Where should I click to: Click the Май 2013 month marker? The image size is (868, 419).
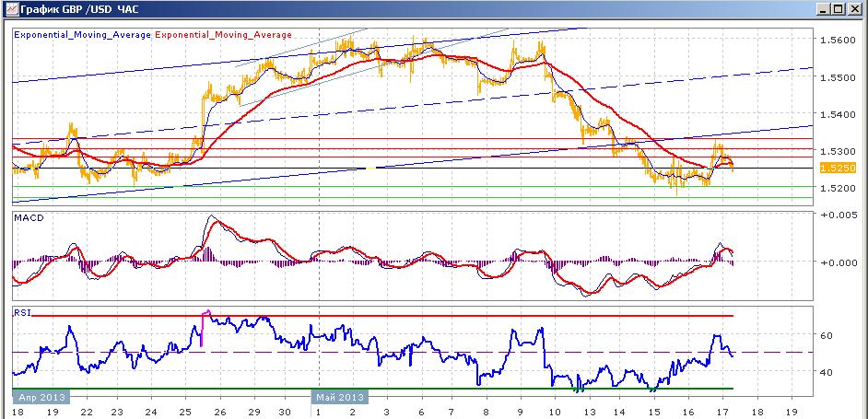click(340, 397)
